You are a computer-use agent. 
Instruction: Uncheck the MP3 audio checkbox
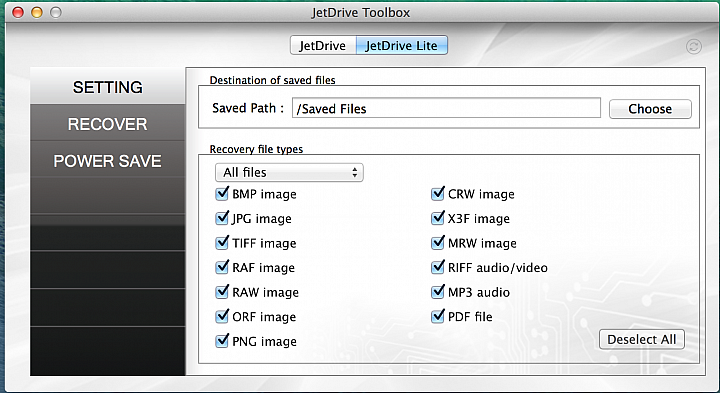click(438, 292)
